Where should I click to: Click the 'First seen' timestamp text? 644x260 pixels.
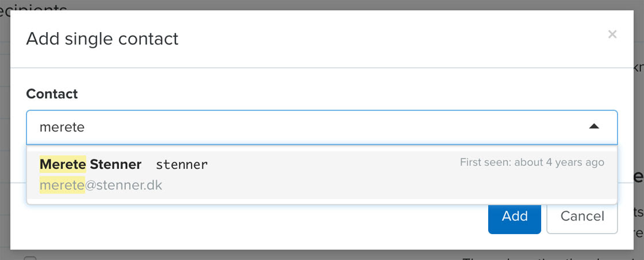click(x=531, y=162)
